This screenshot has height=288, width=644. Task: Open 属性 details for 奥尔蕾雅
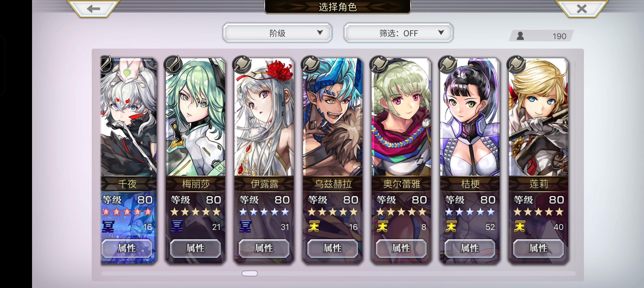[401, 248]
